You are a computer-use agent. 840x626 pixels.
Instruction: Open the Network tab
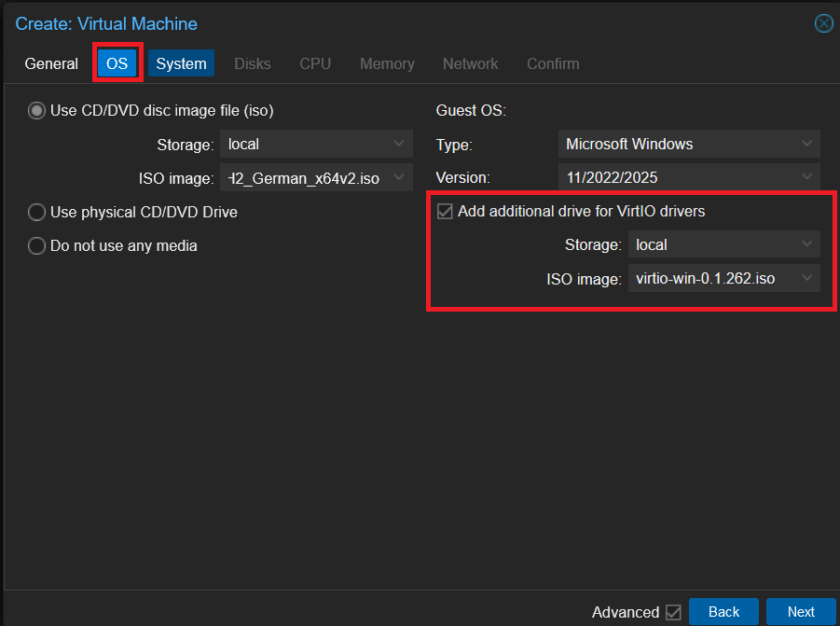pyautogui.click(x=471, y=63)
